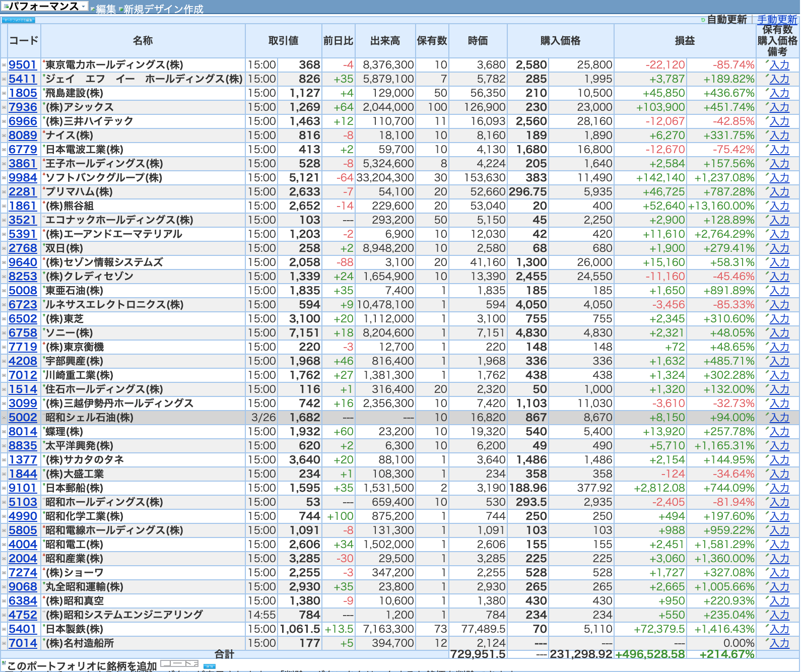Click the small row icon left of code 2768
Image resolution: width=803 pixels, height=672 pixels.
[x=4, y=248]
